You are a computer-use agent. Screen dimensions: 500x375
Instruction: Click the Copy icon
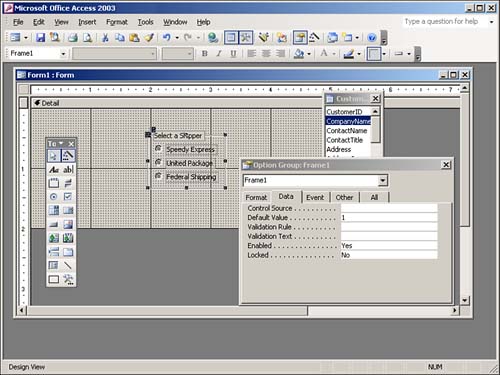[x=120, y=37]
